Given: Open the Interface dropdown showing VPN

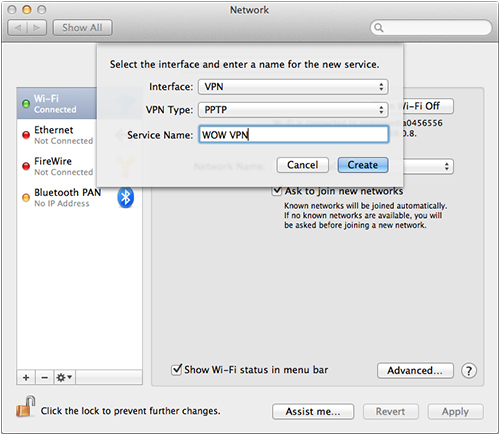Looking at the screenshot, I should [293, 87].
